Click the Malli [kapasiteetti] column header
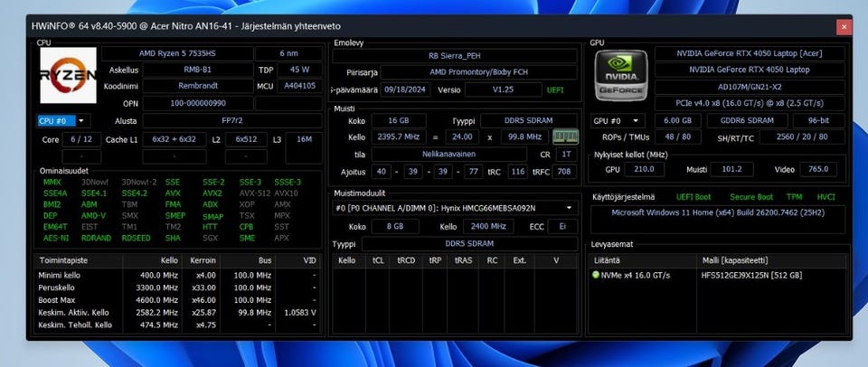 pos(771,260)
